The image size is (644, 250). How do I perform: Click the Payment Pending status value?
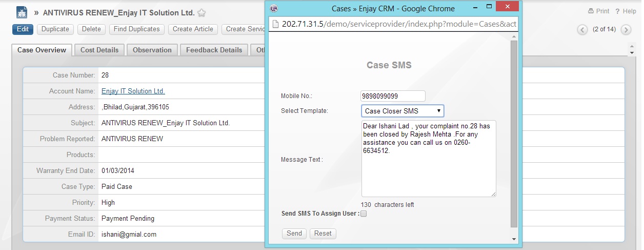(128, 219)
